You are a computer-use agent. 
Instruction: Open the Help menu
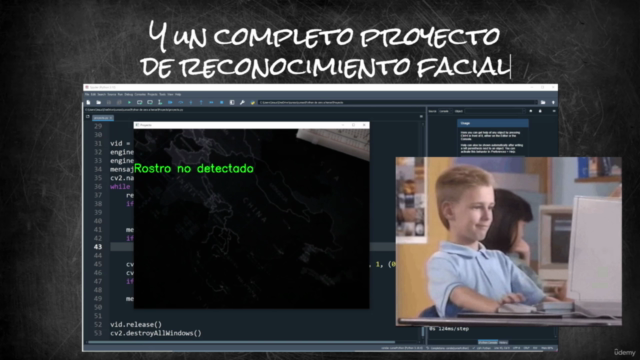click(178, 94)
